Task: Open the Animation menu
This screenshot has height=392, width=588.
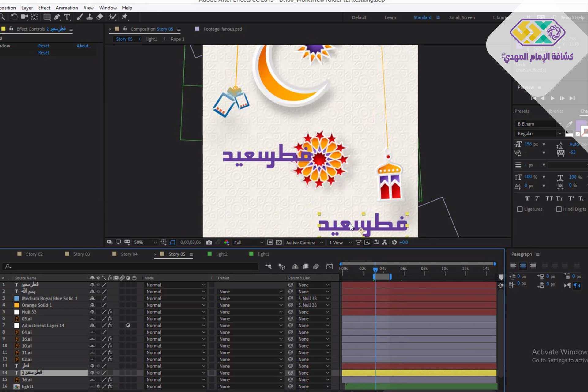Action: 66,8
